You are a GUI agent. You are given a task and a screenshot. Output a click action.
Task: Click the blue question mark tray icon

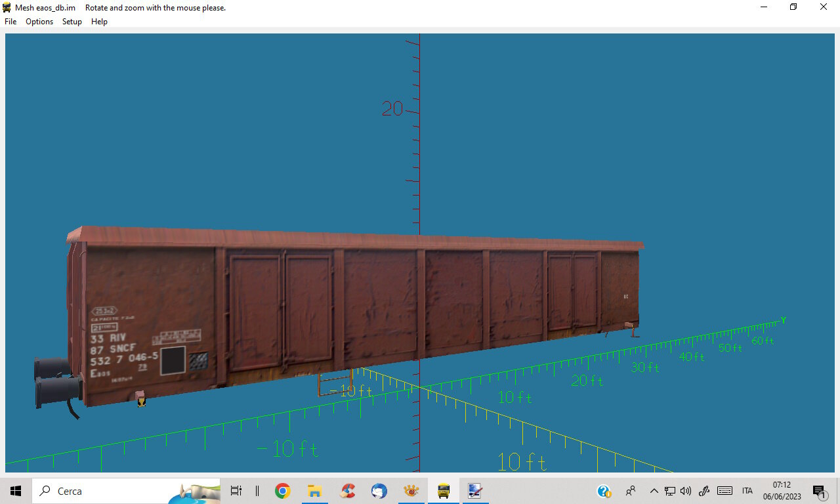(604, 491)
